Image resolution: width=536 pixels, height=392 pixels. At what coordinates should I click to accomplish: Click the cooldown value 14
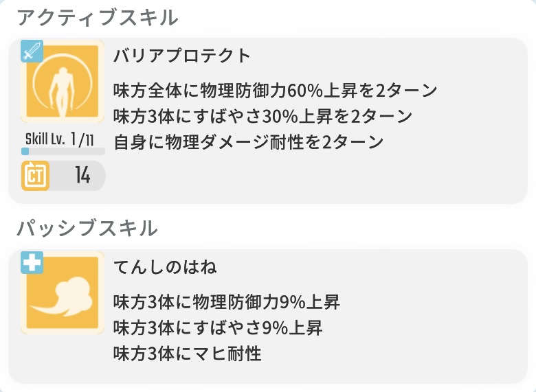pyautogui.click(x=82, y=176)
